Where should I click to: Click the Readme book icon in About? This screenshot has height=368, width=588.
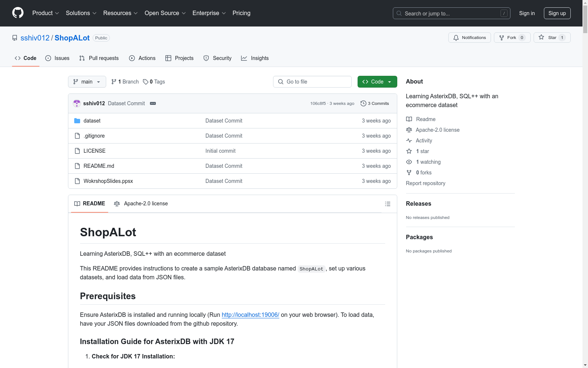pyautogui.click(x=409, y=119)
